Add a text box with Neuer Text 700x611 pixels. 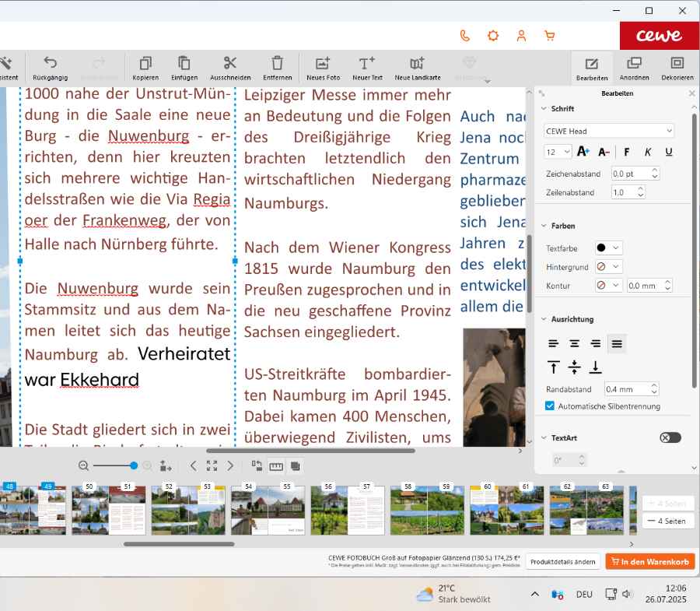click(x=367, y=64)
